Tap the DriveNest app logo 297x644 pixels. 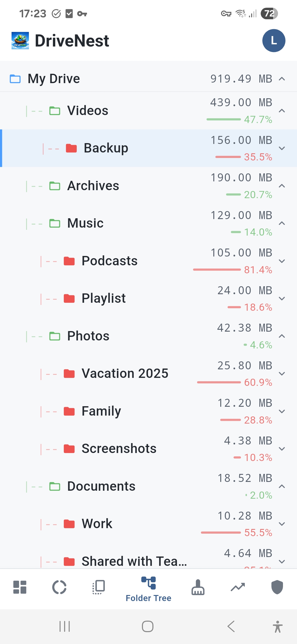point(20,41)
